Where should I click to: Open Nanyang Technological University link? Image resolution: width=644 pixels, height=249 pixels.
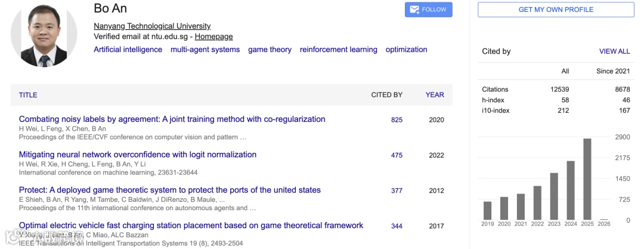(152, 26)
